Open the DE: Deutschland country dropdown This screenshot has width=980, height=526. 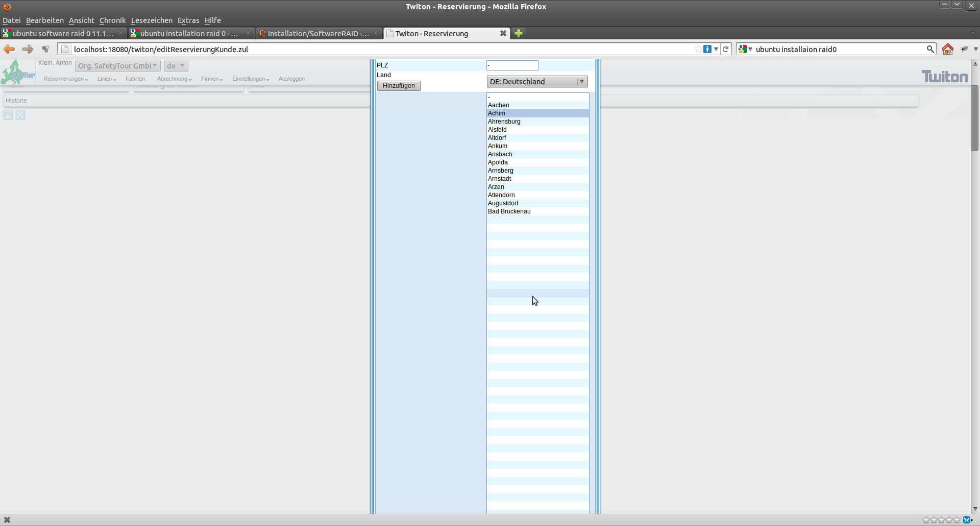click(x=537, y=82)
